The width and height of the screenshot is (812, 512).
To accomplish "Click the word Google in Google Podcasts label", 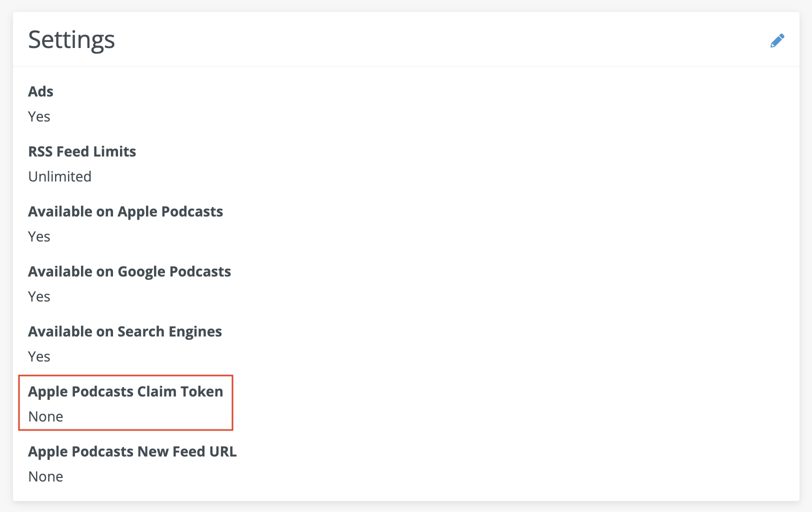I will point(141,271).
